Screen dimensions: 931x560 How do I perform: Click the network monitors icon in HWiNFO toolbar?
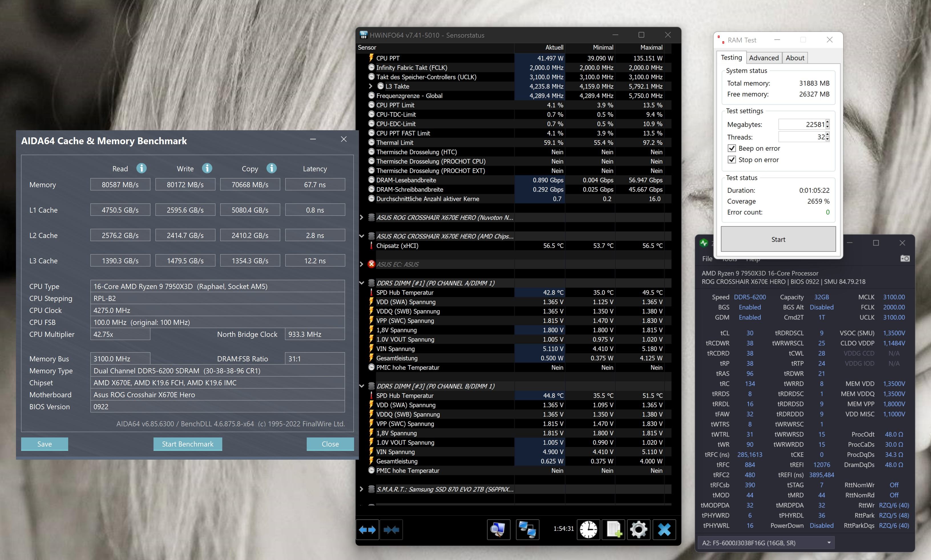click(x=527, y=530)
